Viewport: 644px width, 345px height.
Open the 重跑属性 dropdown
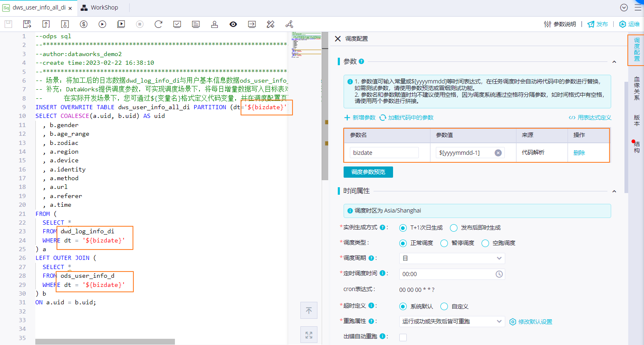coord(452,321)
